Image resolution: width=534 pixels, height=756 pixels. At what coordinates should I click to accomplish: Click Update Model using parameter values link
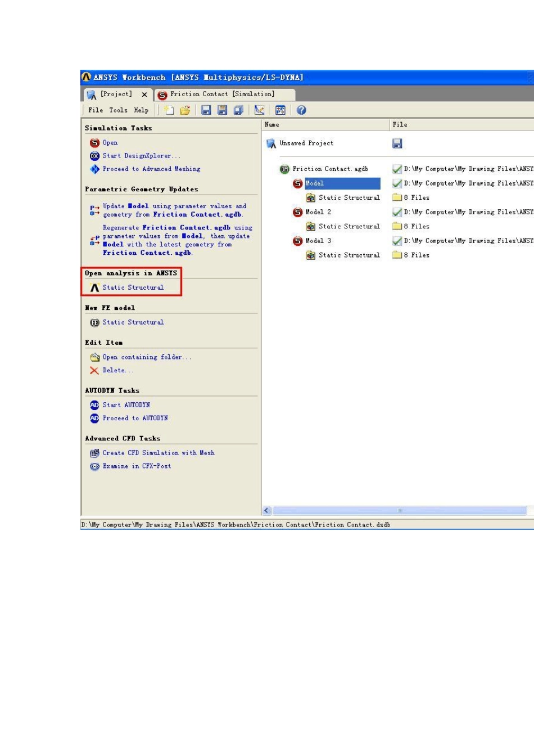[174, 210]
